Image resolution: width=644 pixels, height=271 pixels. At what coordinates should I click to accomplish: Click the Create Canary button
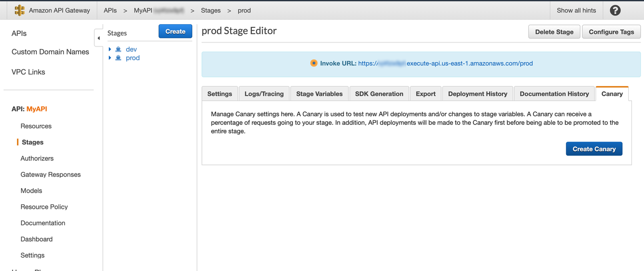[594, 149]
